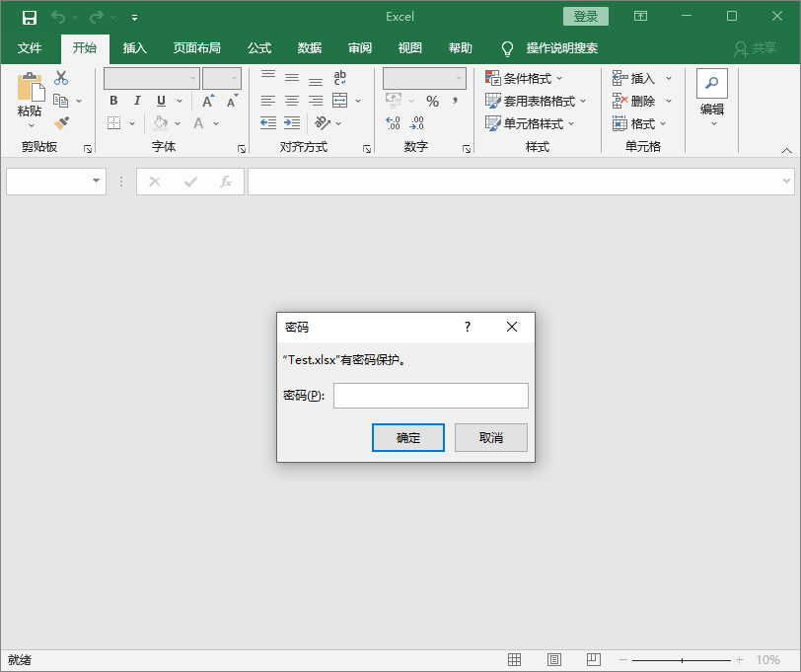Click the Increase Decimal icon
The width and height of the screenshot is (801, 672).
click(x=392, y=123)
